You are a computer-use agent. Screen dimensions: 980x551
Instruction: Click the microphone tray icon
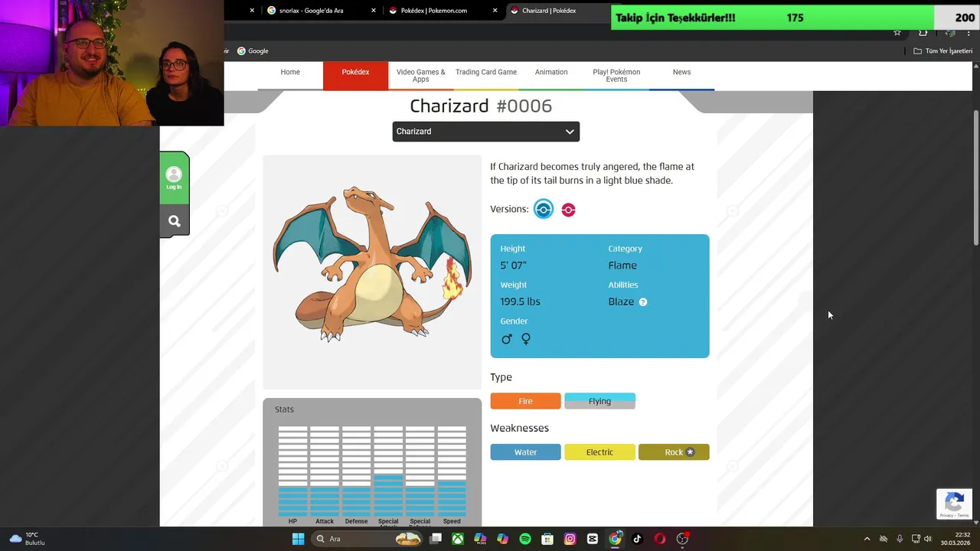900,539
